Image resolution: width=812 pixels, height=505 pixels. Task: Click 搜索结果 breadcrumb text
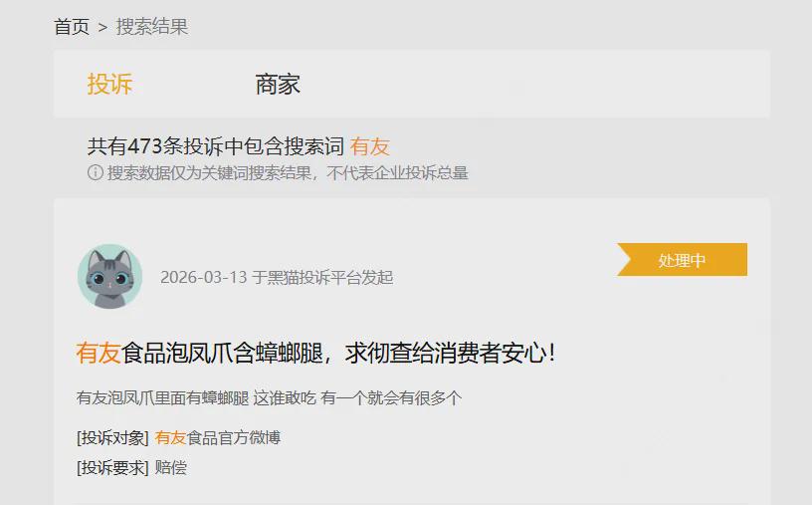151,27
